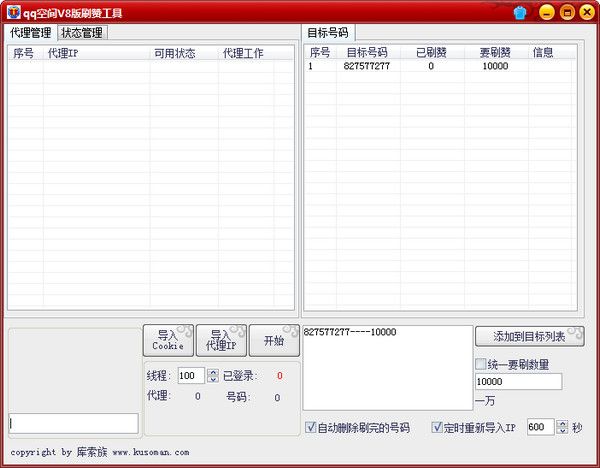Screen dimensions: 600x468
Task: Maximize the window with the yellow button
Action: point(567,12)
